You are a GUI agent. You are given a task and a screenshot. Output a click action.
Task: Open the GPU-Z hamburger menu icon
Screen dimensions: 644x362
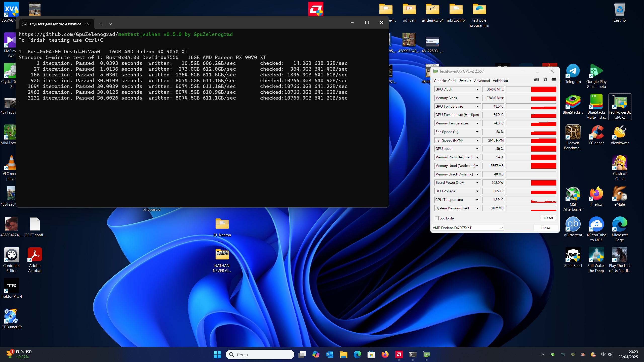click(x=554, y=80)
